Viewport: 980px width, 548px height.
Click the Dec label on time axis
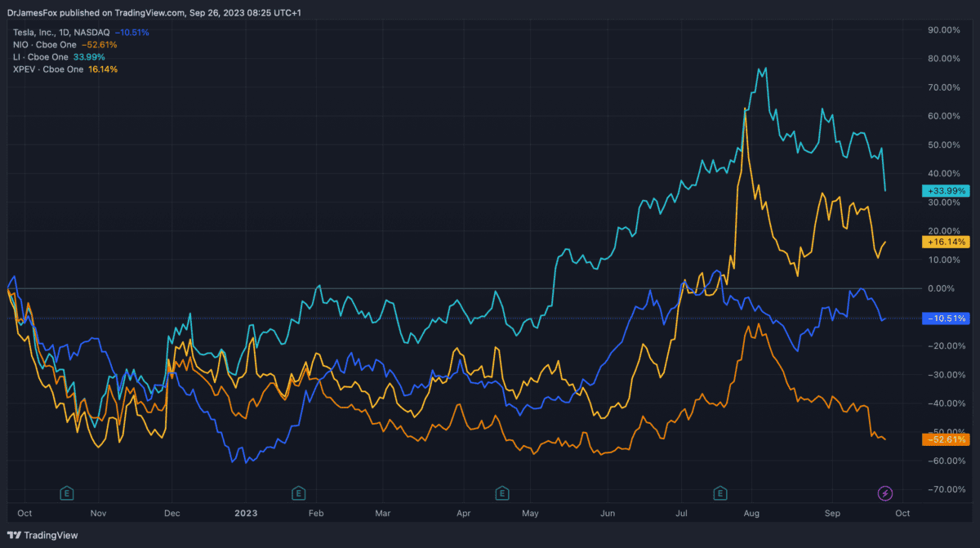(x=173, y=513)
